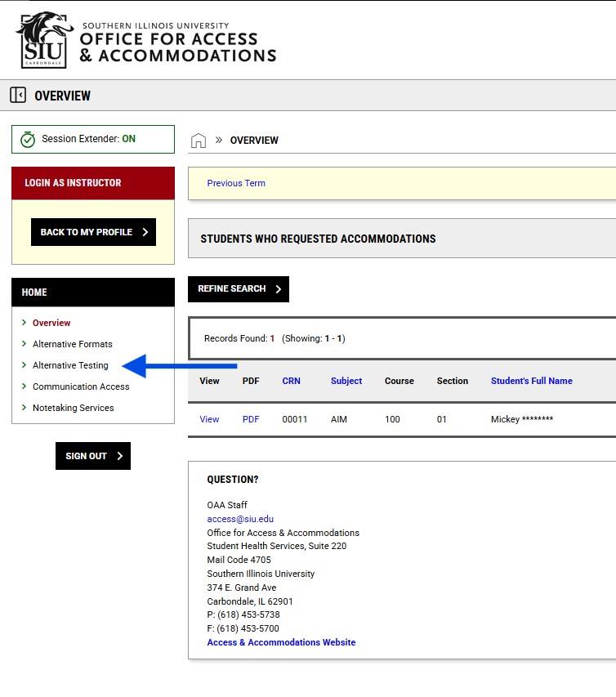
Task: Sort table by Subject column
Action: pyautogui.click(x=346, y=381)
